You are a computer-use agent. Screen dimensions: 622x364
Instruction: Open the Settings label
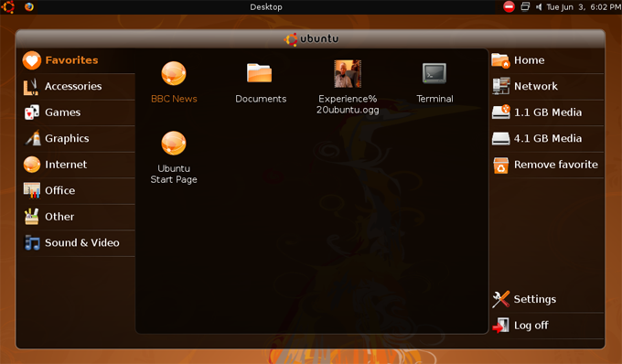coord(535,299)
